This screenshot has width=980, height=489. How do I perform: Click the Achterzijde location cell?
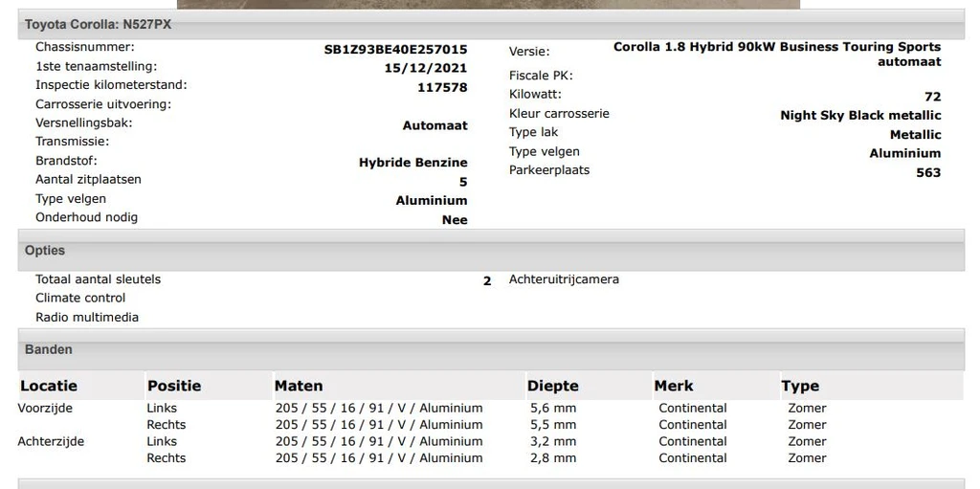pos(51,441)
